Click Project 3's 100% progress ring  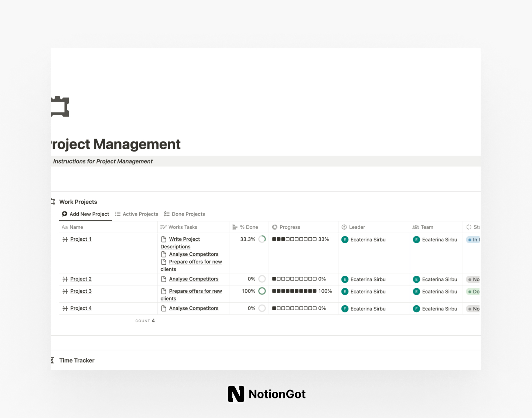click(x=262, y=291)
